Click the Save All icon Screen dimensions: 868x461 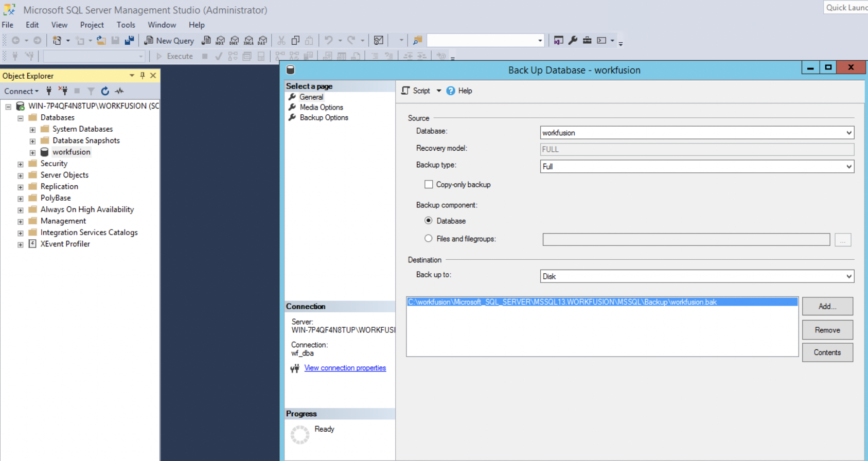[129, 41]
